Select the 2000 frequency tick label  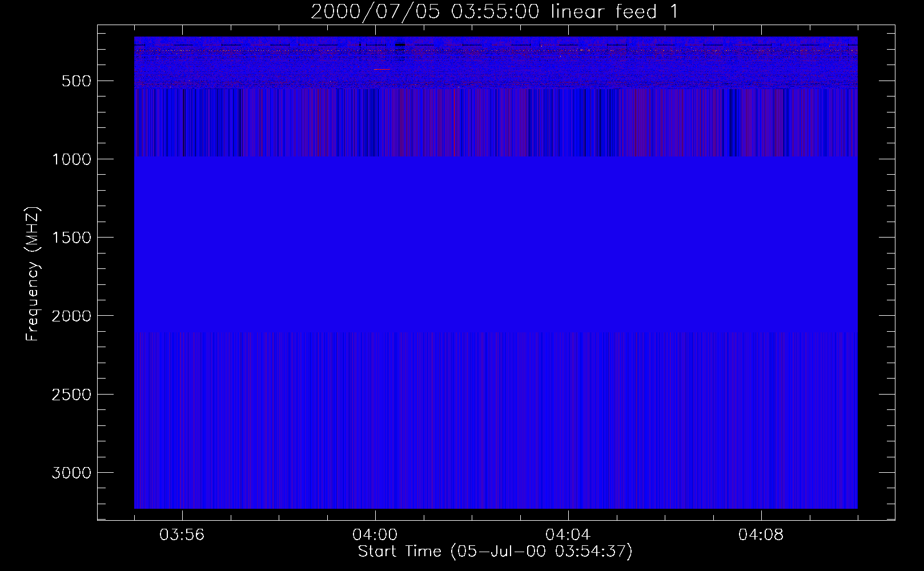(71, 316)
